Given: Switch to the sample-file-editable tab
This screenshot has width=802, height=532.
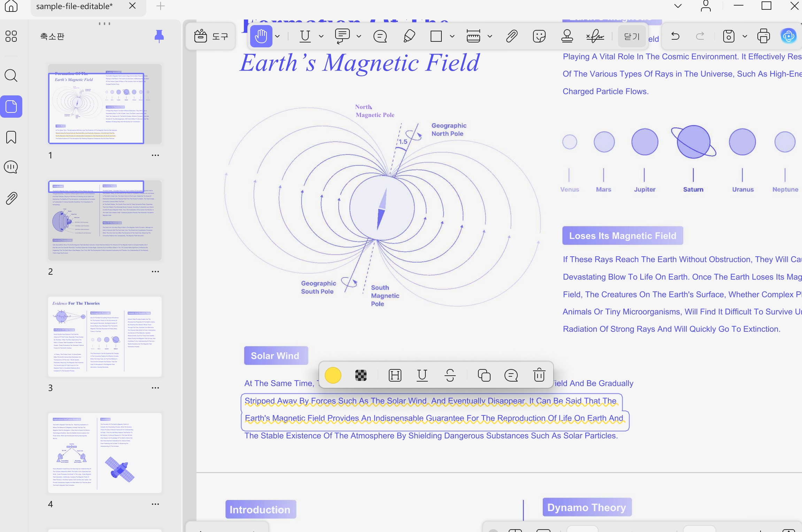Looking at the screenshot, I should coord(74,6).
